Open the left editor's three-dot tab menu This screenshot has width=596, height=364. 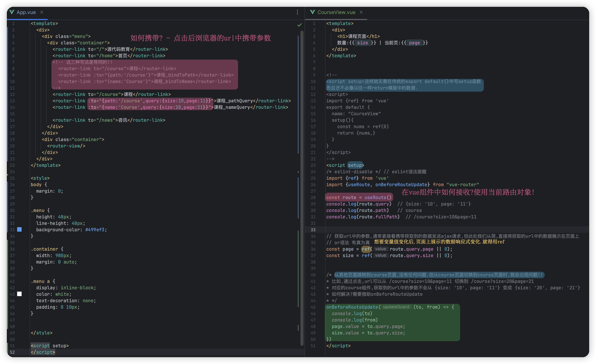pos(297,12)
